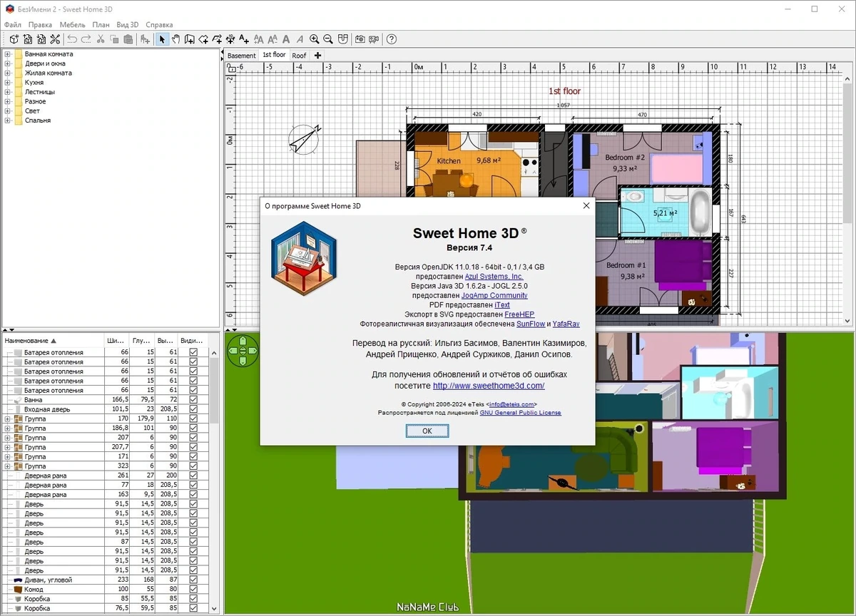The height and width of the screenshot is (616, 856).
Task: Click the Decrease text size icon
Action: pyautogui.click(x=272, y=39)
